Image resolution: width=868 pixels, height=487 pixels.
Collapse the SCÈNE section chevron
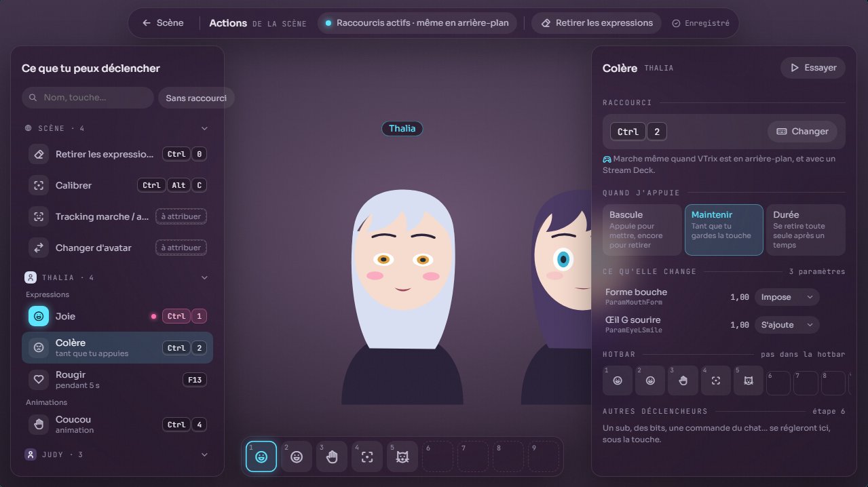pos(204,128)
